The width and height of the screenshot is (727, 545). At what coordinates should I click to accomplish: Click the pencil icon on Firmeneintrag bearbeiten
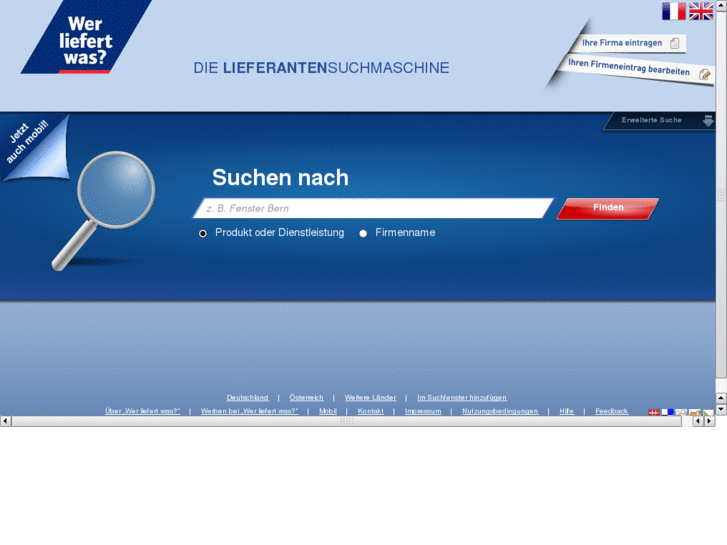tap(705, 74)
